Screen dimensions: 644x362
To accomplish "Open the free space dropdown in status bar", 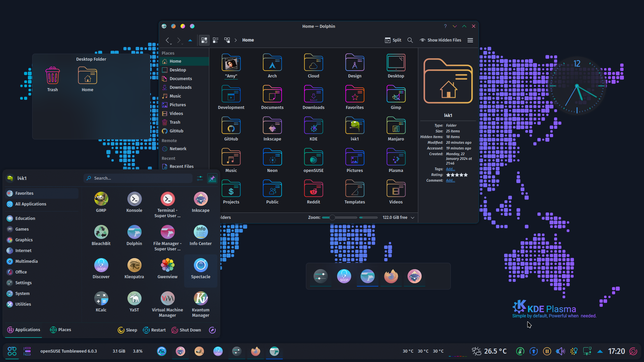I will (413, 218).
